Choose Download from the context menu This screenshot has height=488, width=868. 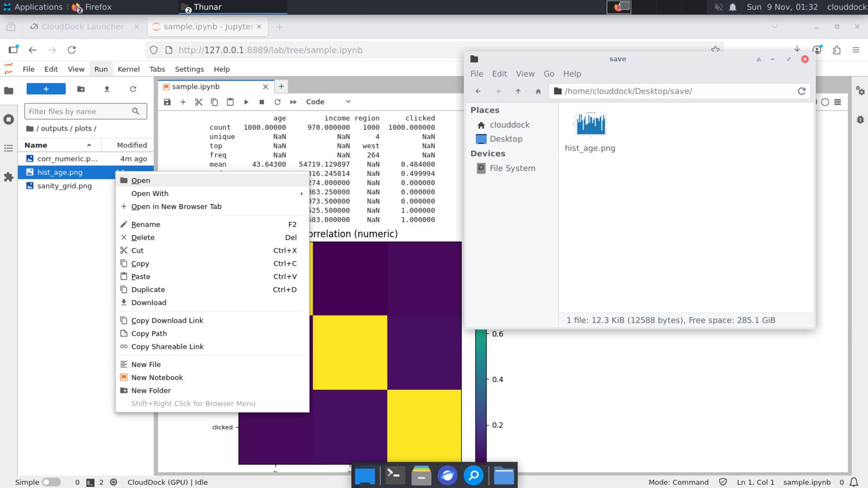(149, 303)
